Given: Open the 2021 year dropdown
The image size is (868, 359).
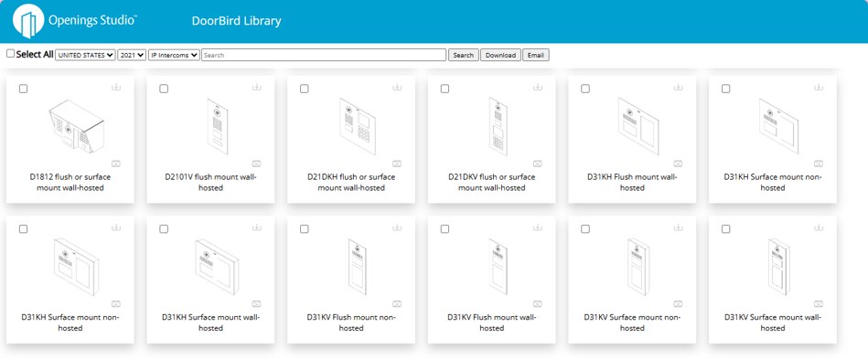Looking at the screenshot, I should 132,56.
